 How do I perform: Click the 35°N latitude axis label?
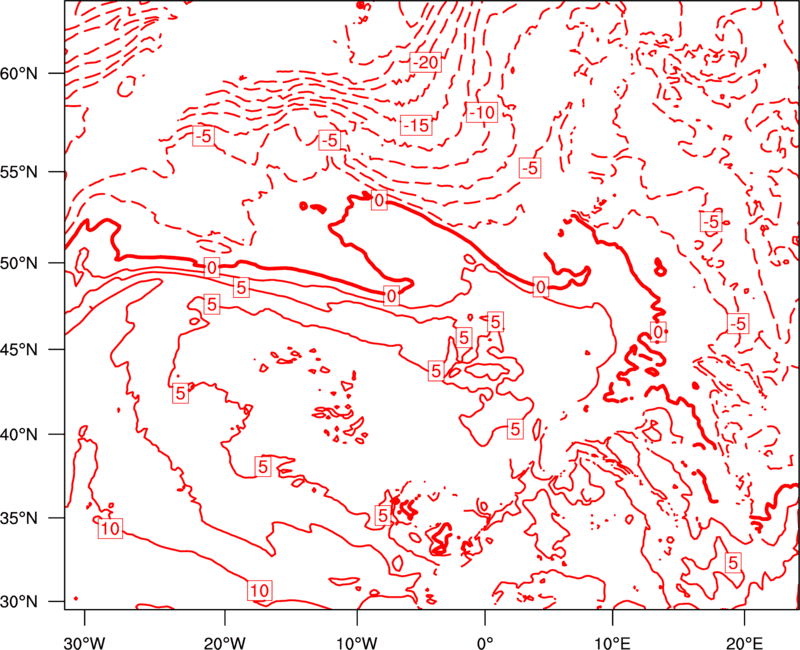(x=19, y=518)
